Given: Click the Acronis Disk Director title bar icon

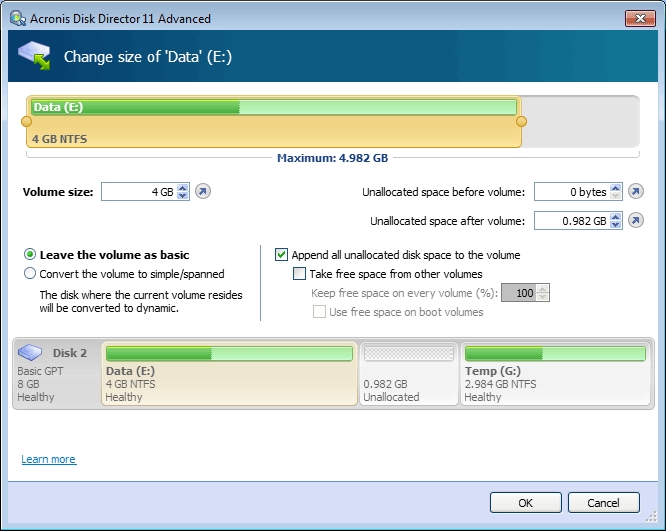Looking at the screenshot, I should click(x=18, y=19).
